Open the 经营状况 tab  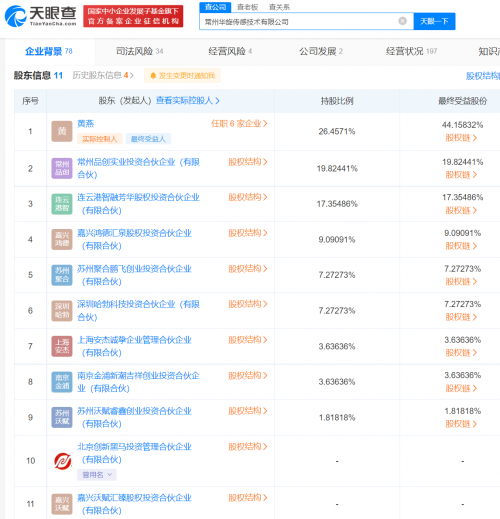point(411,51)
